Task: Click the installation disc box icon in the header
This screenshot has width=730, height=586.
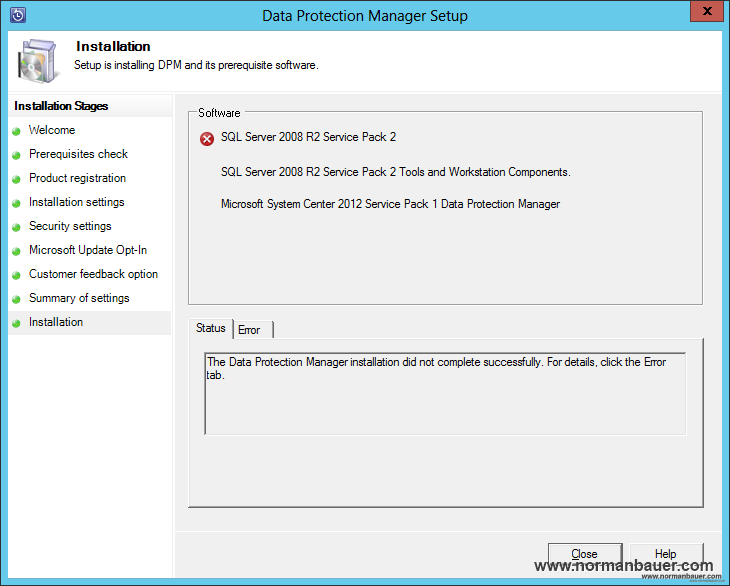Action: [37, 61]
